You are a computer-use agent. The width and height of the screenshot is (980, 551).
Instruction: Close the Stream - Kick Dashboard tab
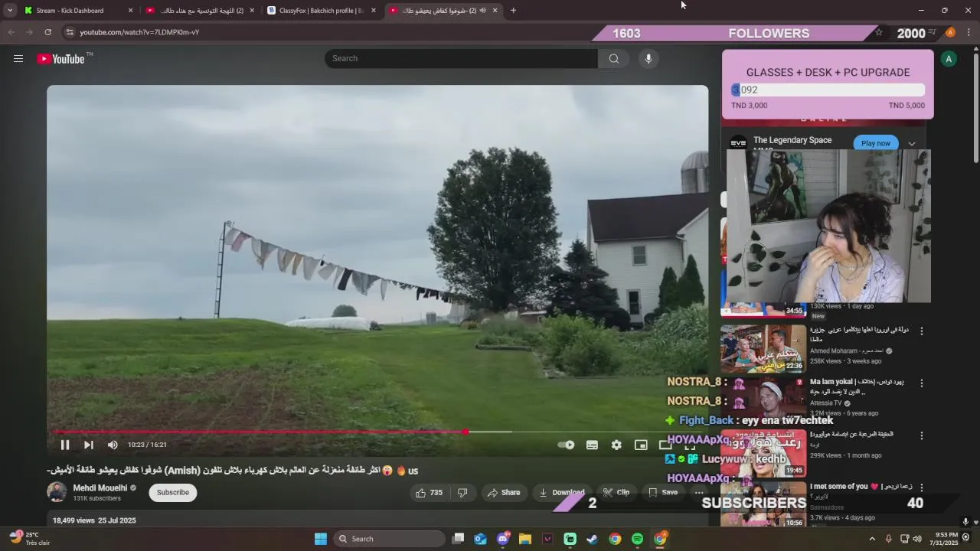130,11
